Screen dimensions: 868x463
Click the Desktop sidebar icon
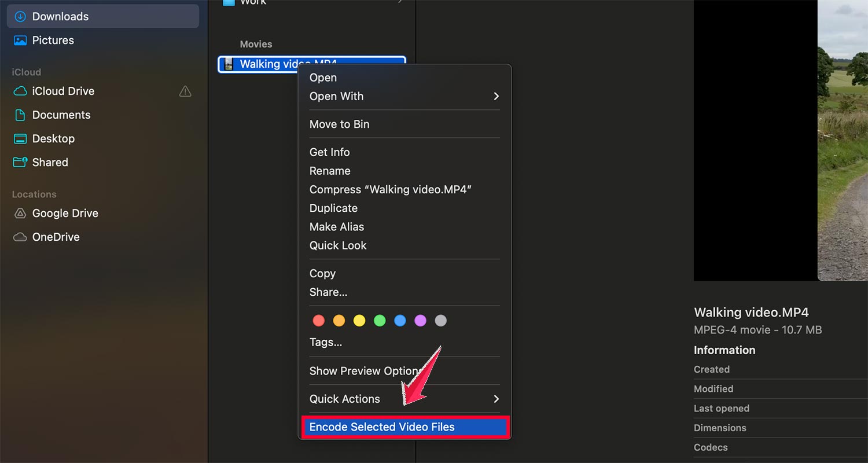tap(19, 138)
